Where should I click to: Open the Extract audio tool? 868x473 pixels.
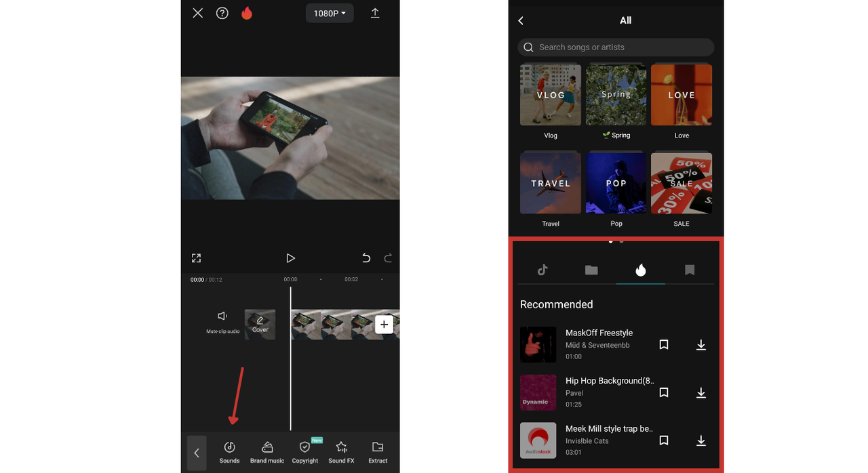click(378, 452)
